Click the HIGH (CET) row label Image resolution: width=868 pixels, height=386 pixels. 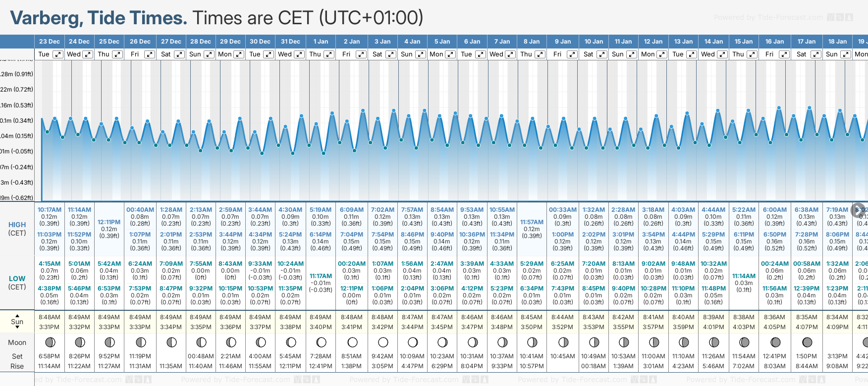17,228
